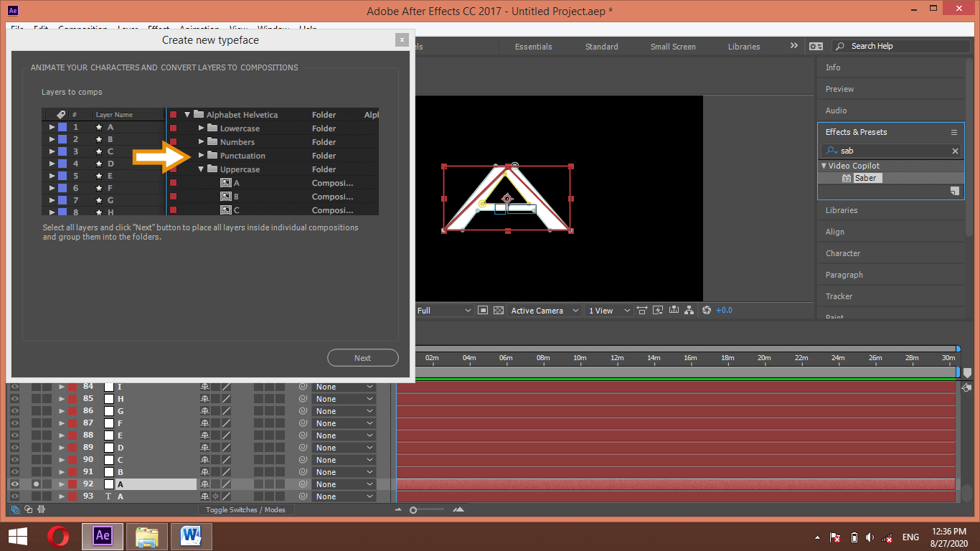The width and height of the screenshot is (980, 551).
Task: Click the Expand Layer Switches pane icon
Action: click(x=14, y=509)
